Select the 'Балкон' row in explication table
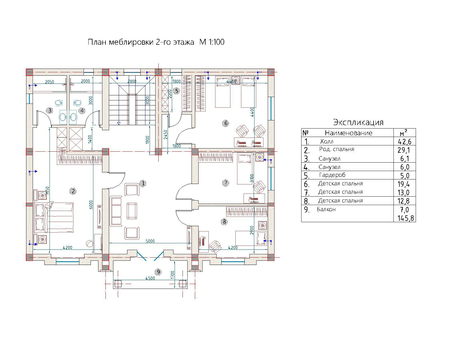450x360 pixels. click(x=358, y=209)
